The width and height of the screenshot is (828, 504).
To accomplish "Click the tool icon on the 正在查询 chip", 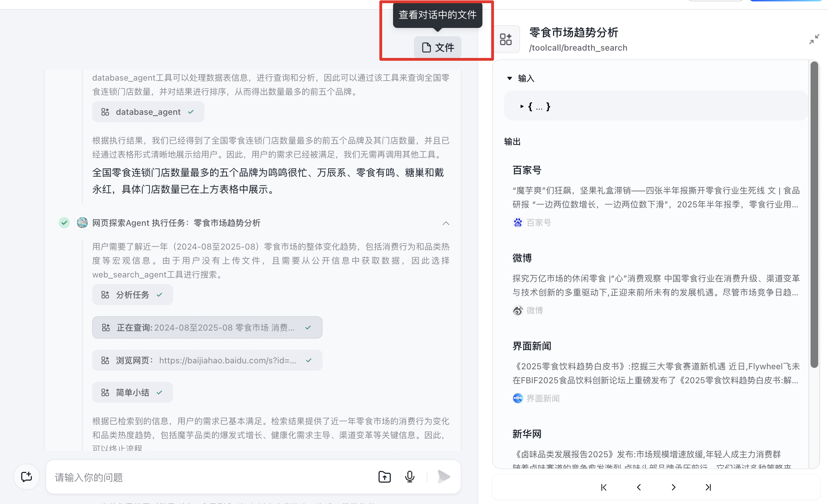I will click(105, 328).
